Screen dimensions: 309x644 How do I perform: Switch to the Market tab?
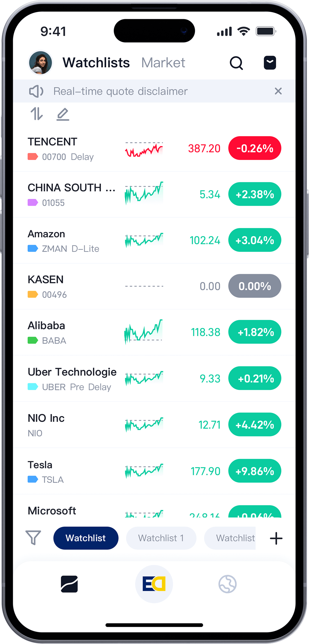pos(163,63)
